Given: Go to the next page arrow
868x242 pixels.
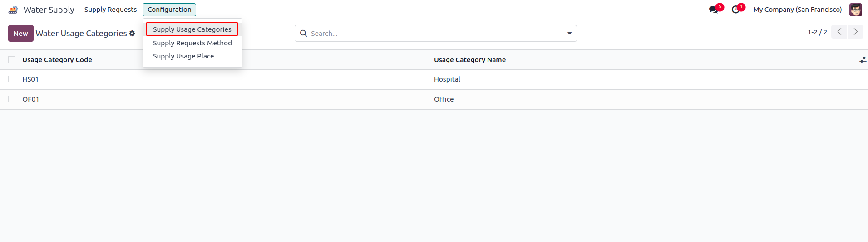Looking at the screenshot, I should [855, 32].
